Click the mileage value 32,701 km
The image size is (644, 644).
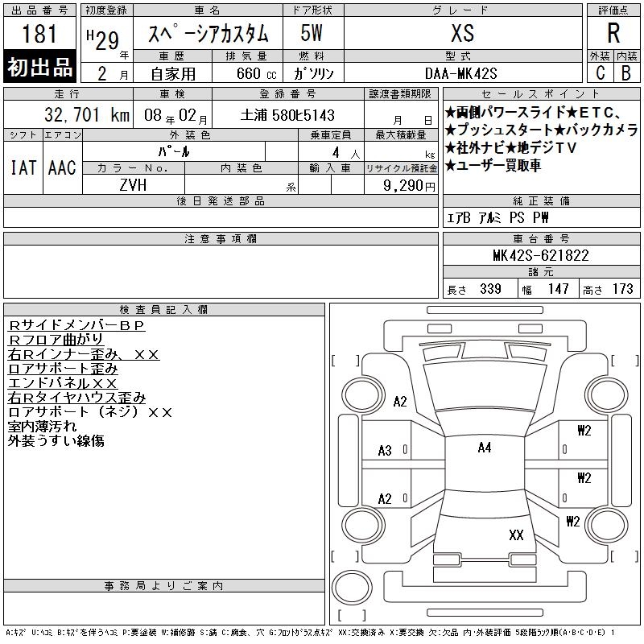tap(87, 115)
